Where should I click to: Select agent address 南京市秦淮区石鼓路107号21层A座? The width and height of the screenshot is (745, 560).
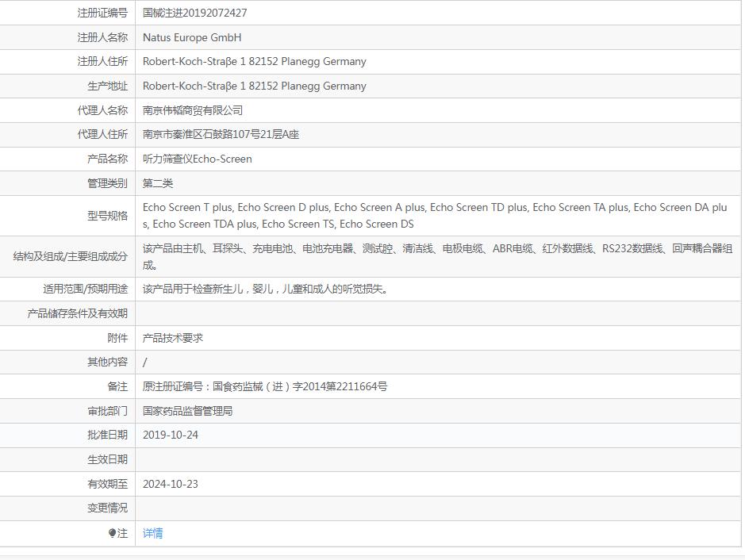point(221,134)
